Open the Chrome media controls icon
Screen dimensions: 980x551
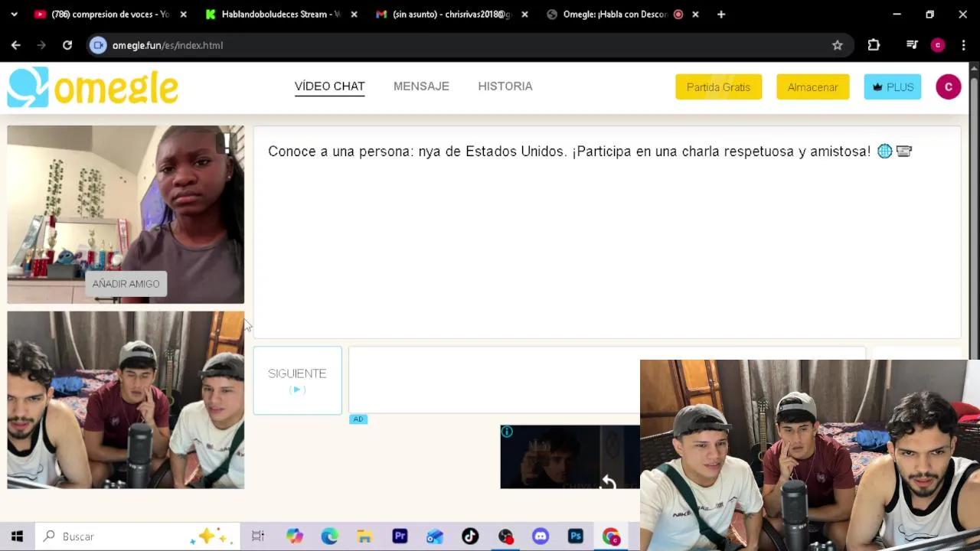point(912,45)
